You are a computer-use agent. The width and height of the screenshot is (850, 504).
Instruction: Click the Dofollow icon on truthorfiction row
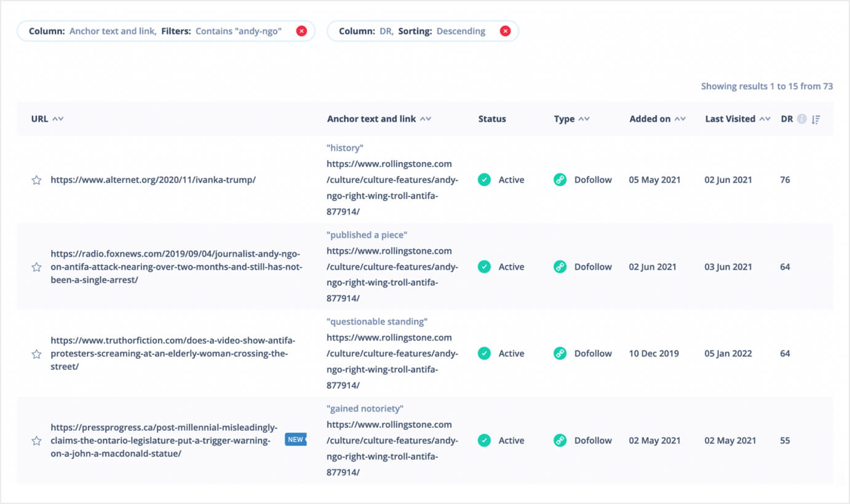(x=560, y=353)
